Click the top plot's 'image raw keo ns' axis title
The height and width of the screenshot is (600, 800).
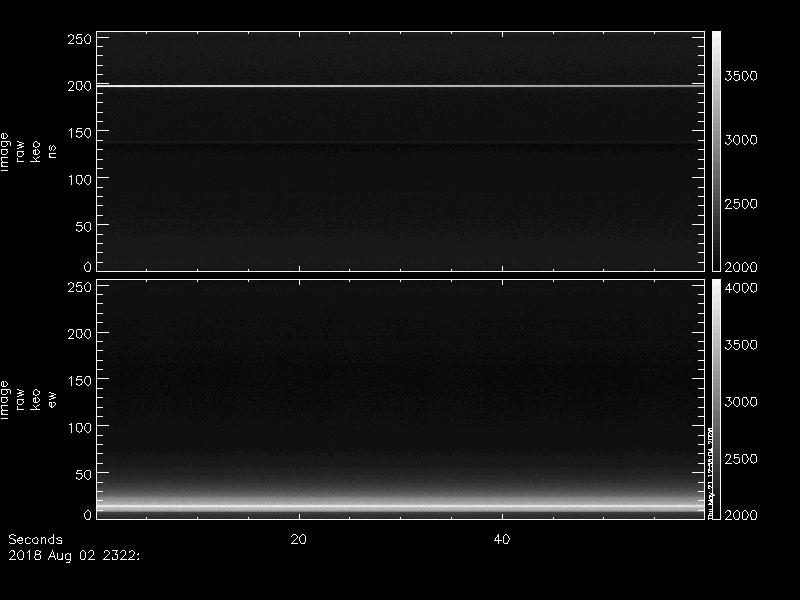[x=28, y=152]
